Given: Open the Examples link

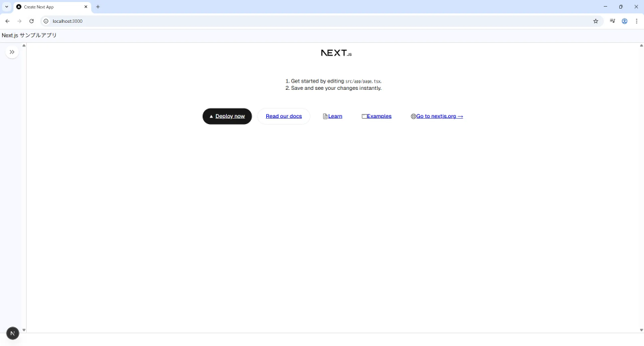Looking at the screenshot, I should [x=376, y=116].
